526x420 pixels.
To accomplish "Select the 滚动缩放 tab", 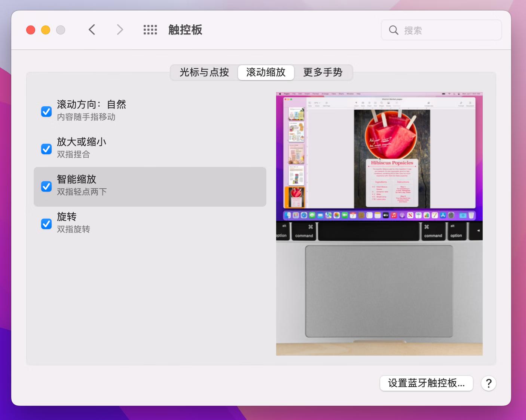I will coord(266,73).
